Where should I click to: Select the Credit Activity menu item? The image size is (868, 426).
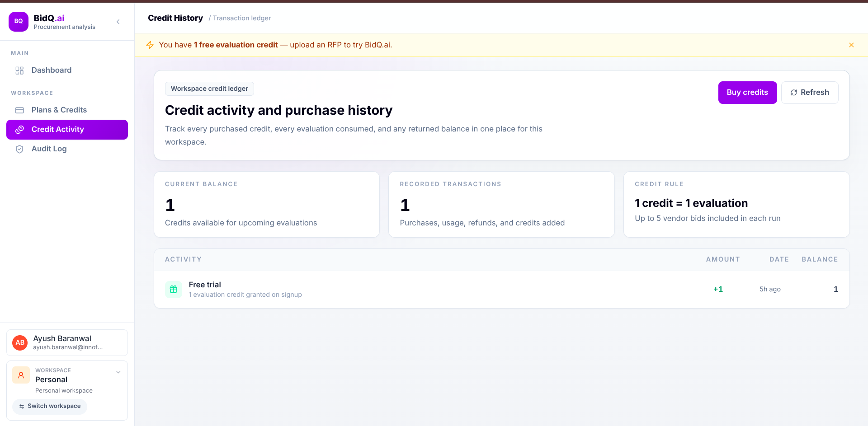tap(67, 130)
